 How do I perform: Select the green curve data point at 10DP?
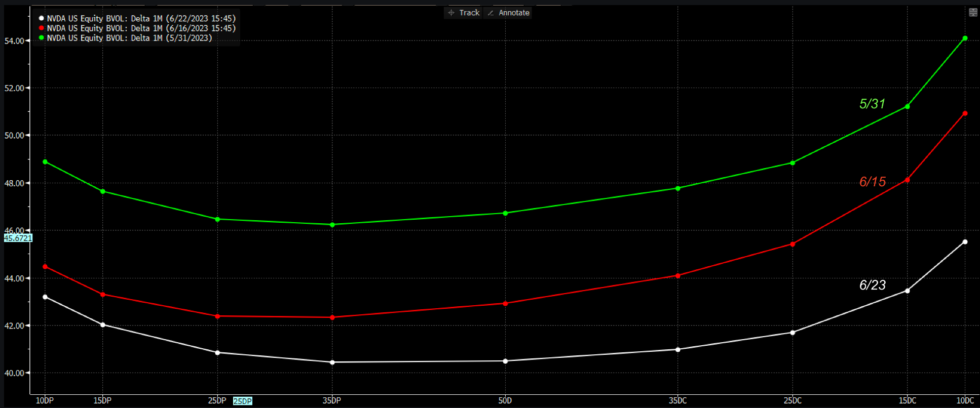pos(45,162)
